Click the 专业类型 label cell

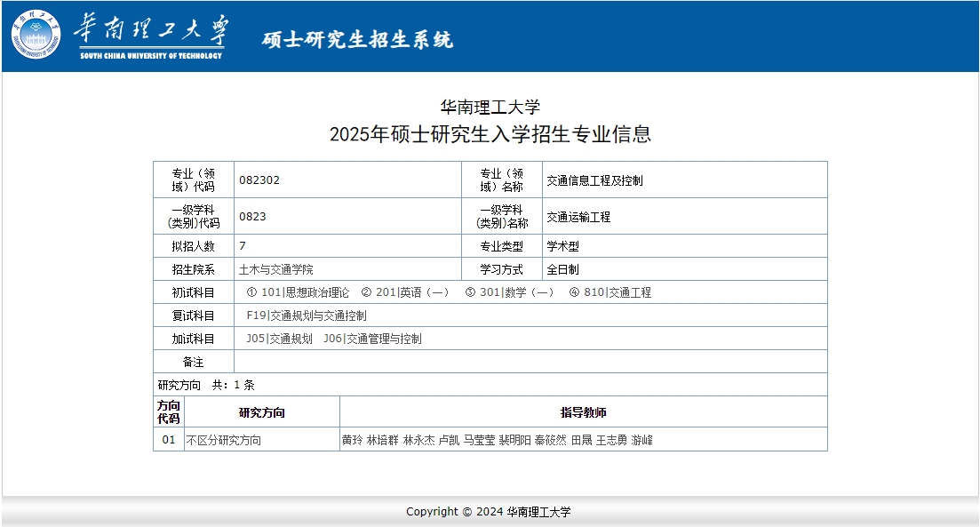(x=502, y=245)
